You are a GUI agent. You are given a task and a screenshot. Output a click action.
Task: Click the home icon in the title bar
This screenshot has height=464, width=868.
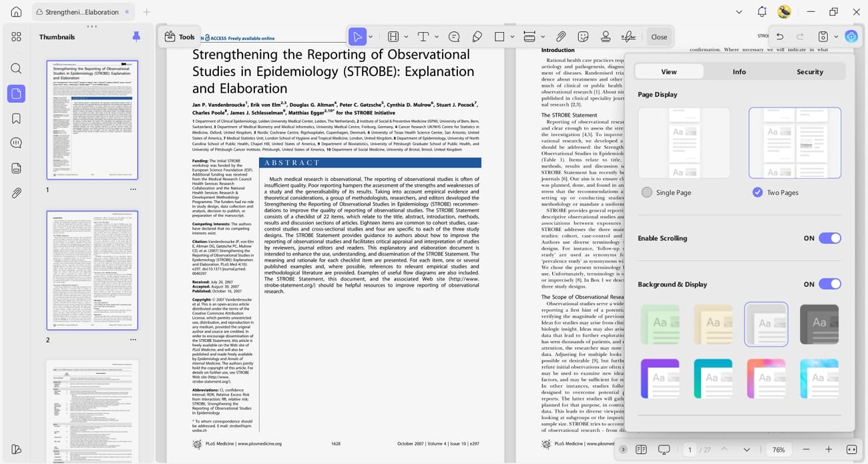coord(16,12)
